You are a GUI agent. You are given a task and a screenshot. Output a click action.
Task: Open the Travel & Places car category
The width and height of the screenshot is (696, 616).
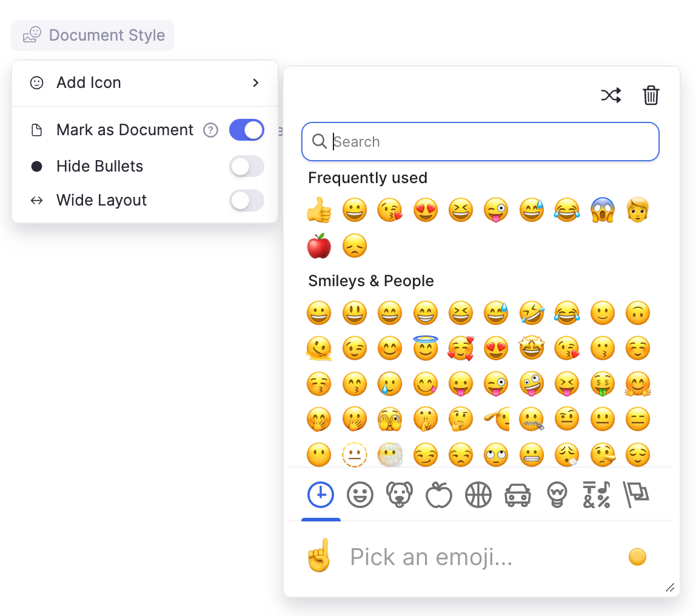pyautogui.click(x=518, y=495)
